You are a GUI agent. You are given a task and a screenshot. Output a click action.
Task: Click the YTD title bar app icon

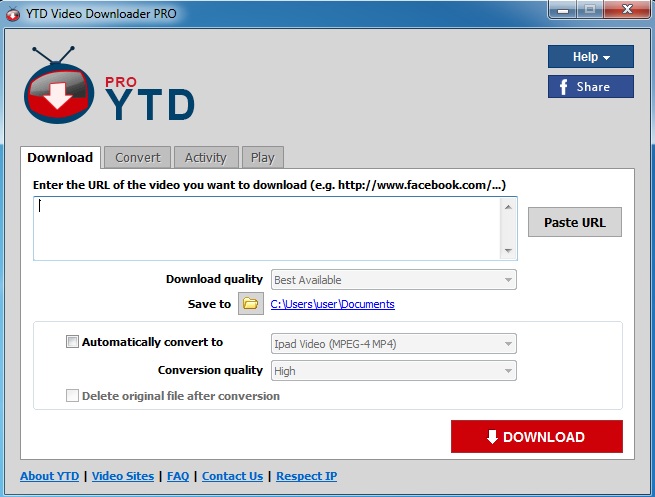(13, 14)
